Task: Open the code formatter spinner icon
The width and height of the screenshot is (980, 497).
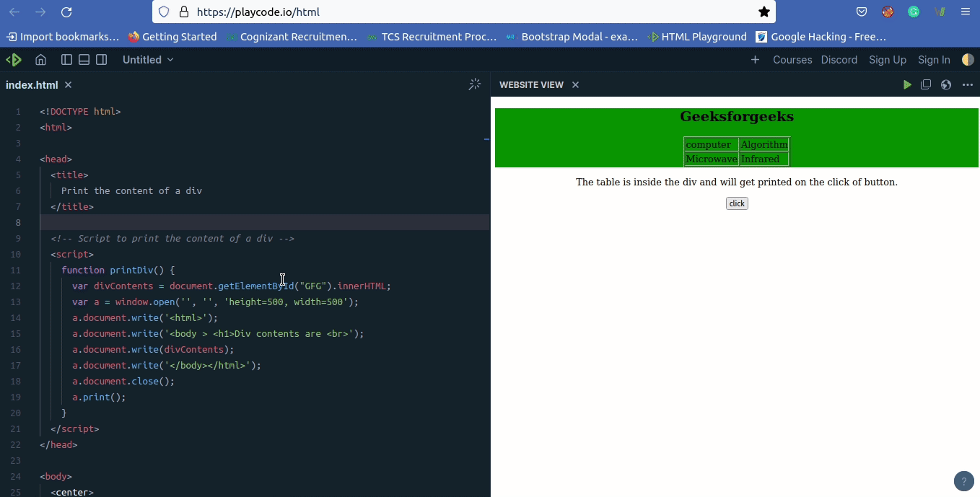Action: click(x=475, y=84)
